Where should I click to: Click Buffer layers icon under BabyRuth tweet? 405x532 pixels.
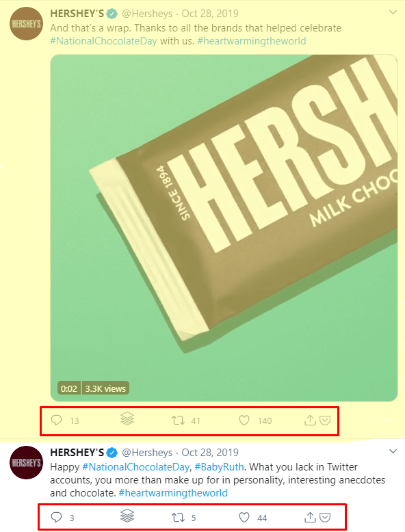pyautogui.click(x=127, y=516)
